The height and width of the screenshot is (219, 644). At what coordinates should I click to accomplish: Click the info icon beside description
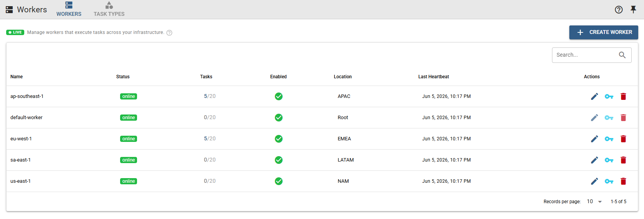169,33
